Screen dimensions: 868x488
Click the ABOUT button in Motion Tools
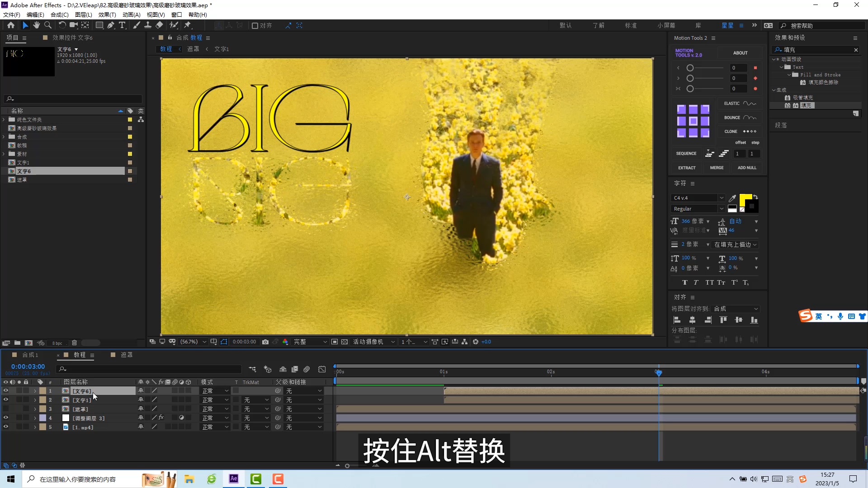tap(740, 53)
